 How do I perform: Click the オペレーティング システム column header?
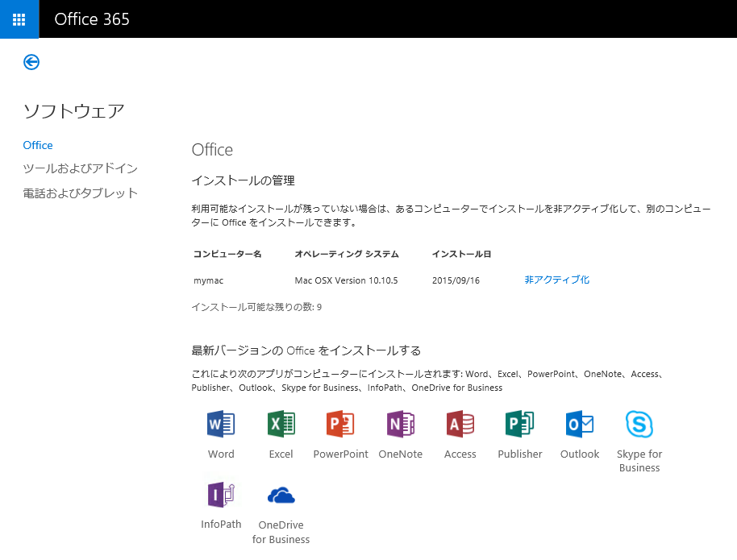(x=347, y=254)
